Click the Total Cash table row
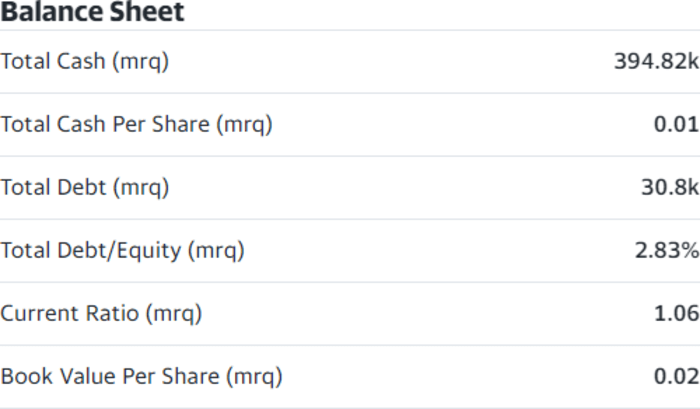Viewport: 700px width, 409px height. click(x=350, y=62)
